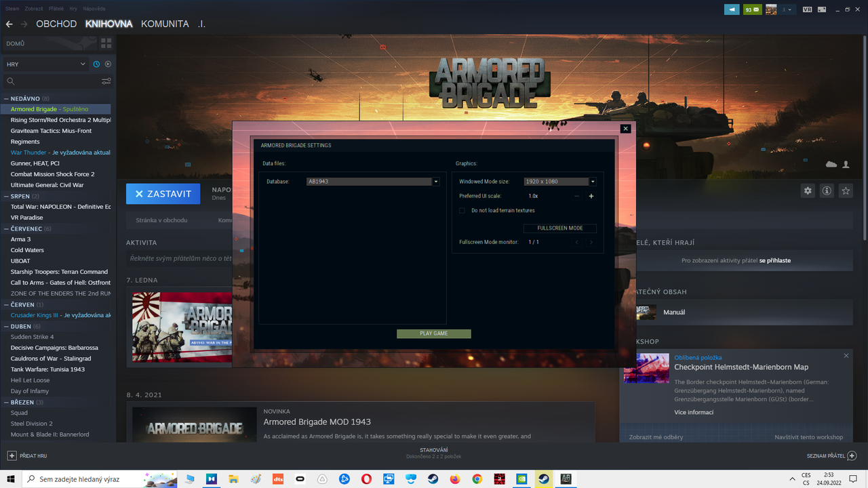Launch SteamVR with the VR icon
Viewport: 868px width, 488px height.
coord(807,9)
